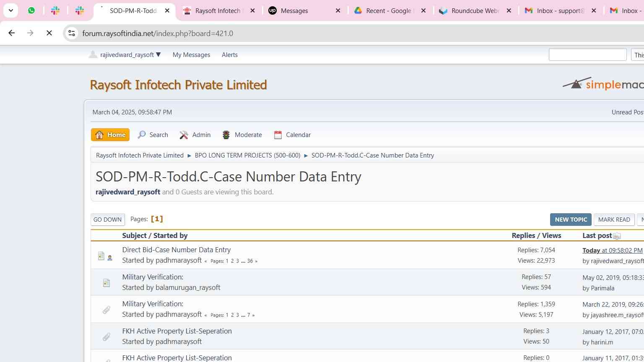Open the Admin menu item
Screen dimensions: 644x362
click(195, 134)
